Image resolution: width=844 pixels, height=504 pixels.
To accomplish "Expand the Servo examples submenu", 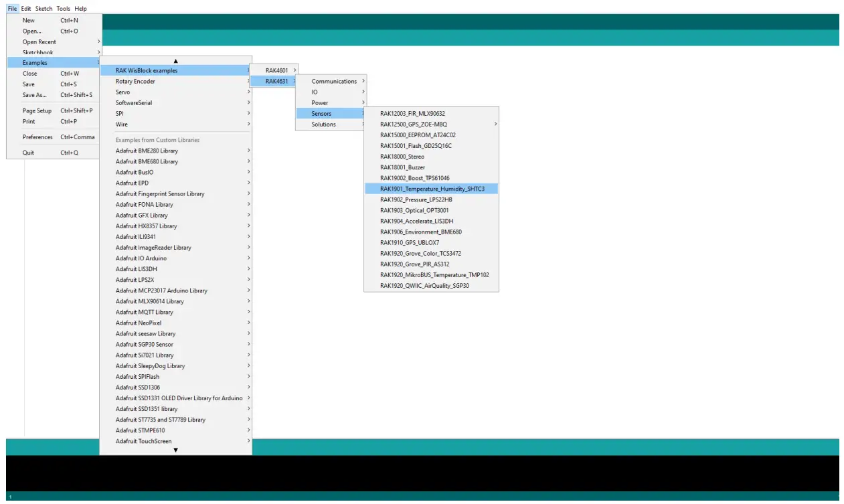I will point(176,92).
